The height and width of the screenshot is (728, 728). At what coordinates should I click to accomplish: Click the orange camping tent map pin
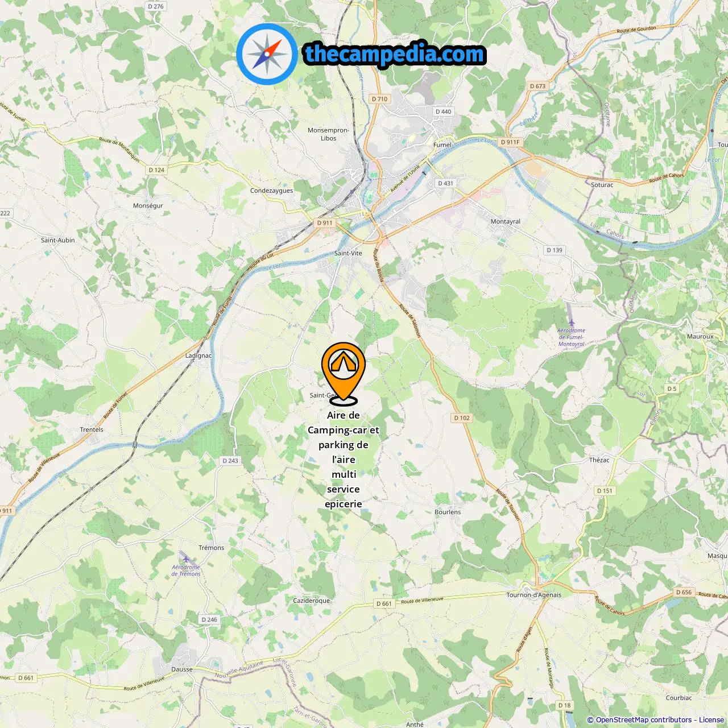click(343, 373)
